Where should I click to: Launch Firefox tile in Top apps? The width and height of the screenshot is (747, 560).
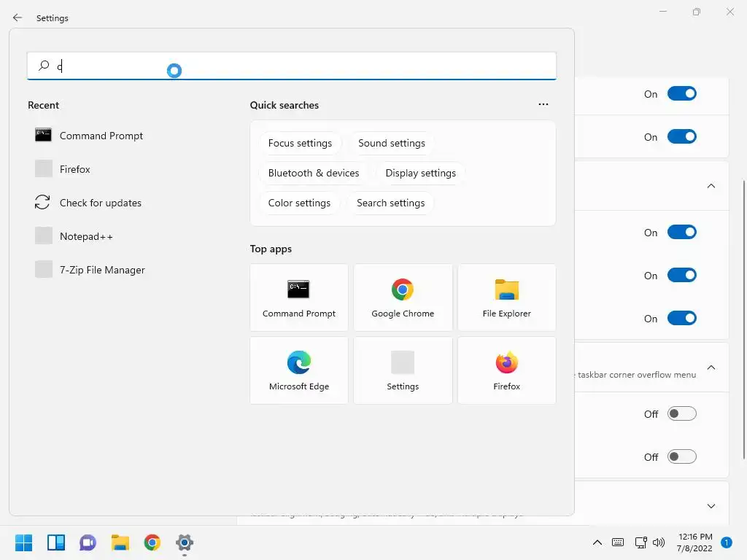click(506, 370)
